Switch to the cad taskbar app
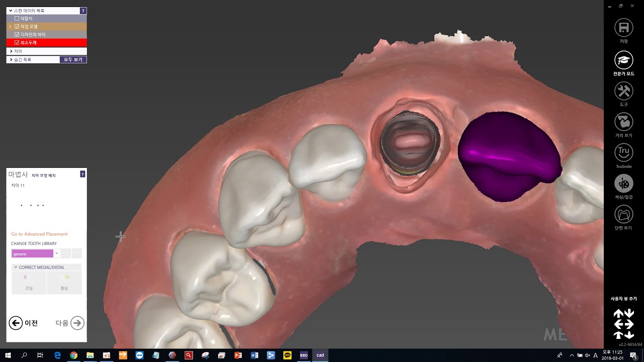This screenshot has width=644, height=362. click(x=320, y=355)
